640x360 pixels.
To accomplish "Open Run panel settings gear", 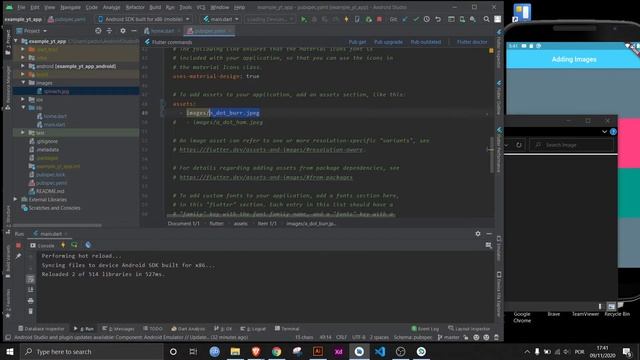I will (478, 233).
